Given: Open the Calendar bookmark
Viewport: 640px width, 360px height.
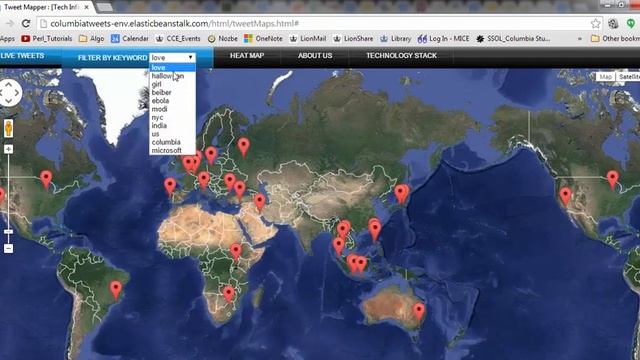Looking at the screenshot, I should tap(130, 38).
